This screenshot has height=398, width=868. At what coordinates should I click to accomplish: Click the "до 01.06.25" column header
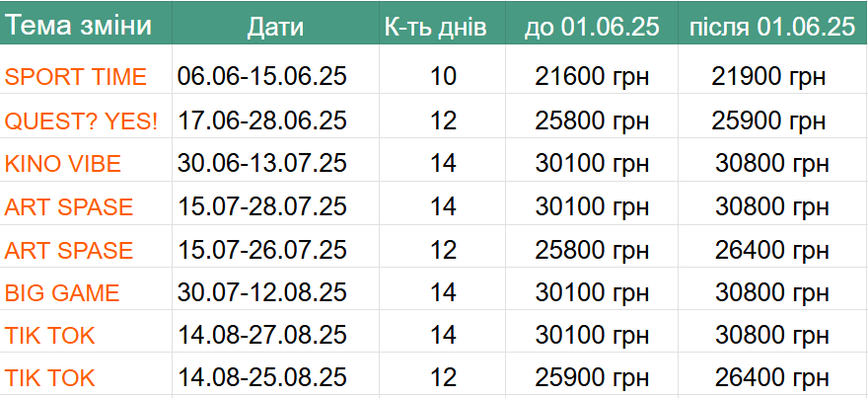click(x=591, y=27)
